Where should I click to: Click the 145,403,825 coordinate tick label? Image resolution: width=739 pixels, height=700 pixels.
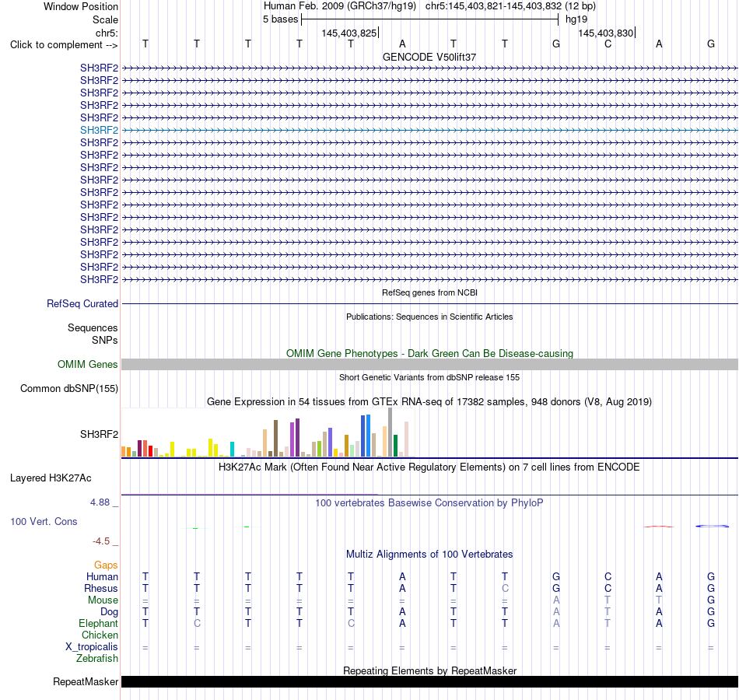348,33
